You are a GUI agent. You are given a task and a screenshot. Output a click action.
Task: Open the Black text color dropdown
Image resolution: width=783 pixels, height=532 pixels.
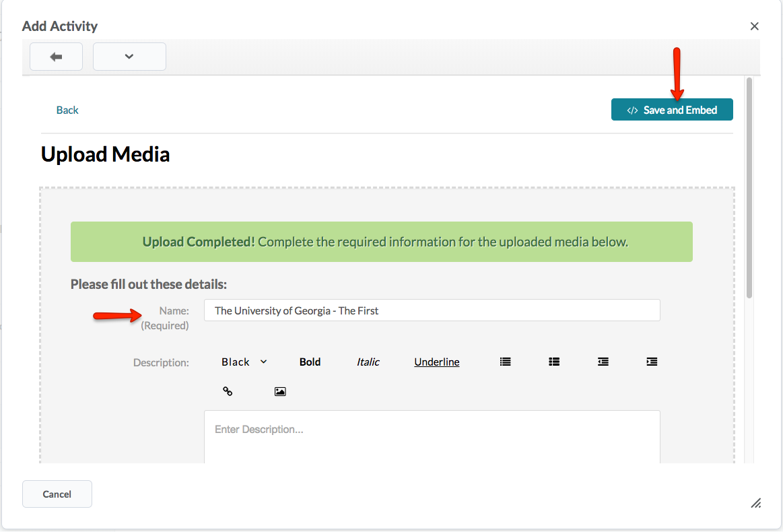(x=244, y=362)
